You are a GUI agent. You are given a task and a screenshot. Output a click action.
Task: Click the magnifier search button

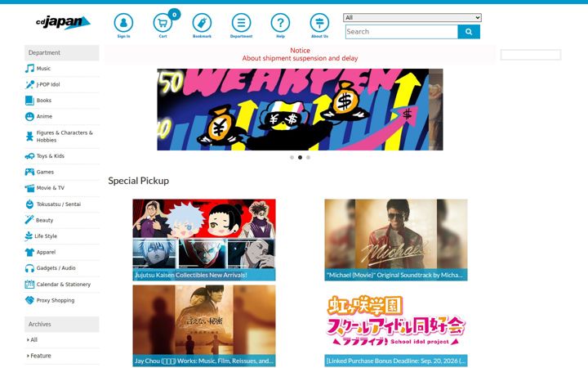pos(469,32)
